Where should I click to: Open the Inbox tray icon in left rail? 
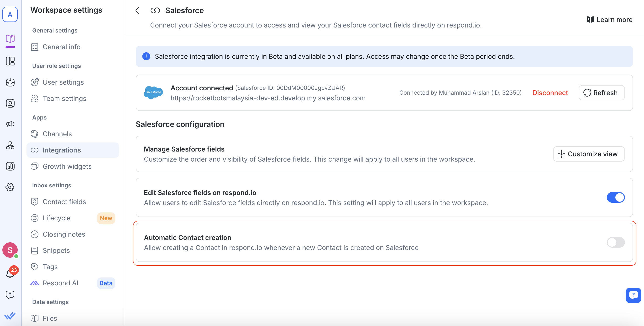coord(10,82)
